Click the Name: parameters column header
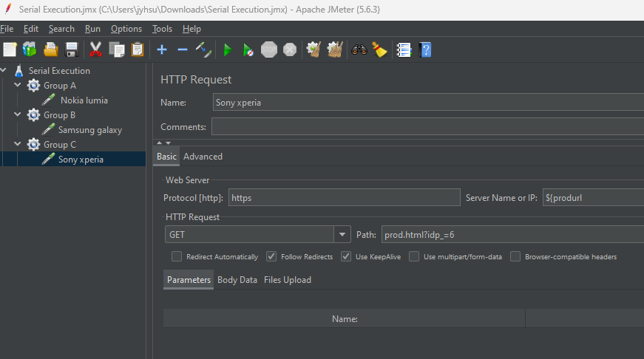Image resolution: width=644 pixels, height=359 pixels. [x=344, y=319]
